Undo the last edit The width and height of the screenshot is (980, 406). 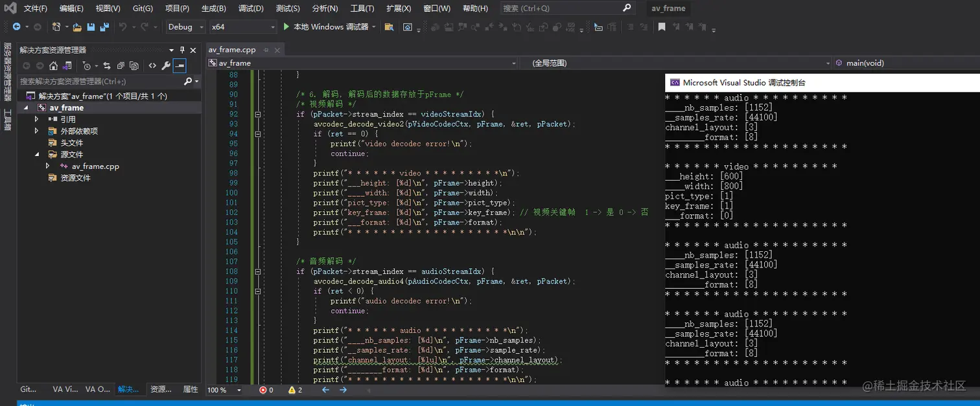coord(122,27)
